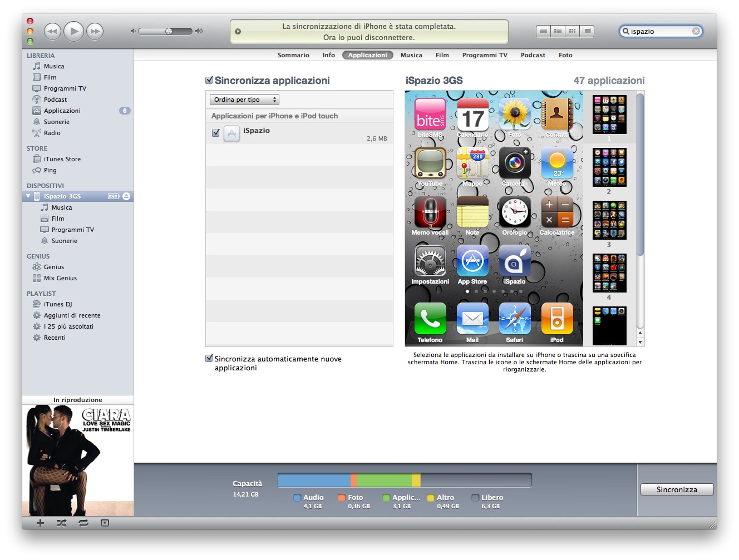Click the App Store icon on the iPhone screen
Image resolution: width=739 pixels, height=560 pixels.
pos(472,261)
